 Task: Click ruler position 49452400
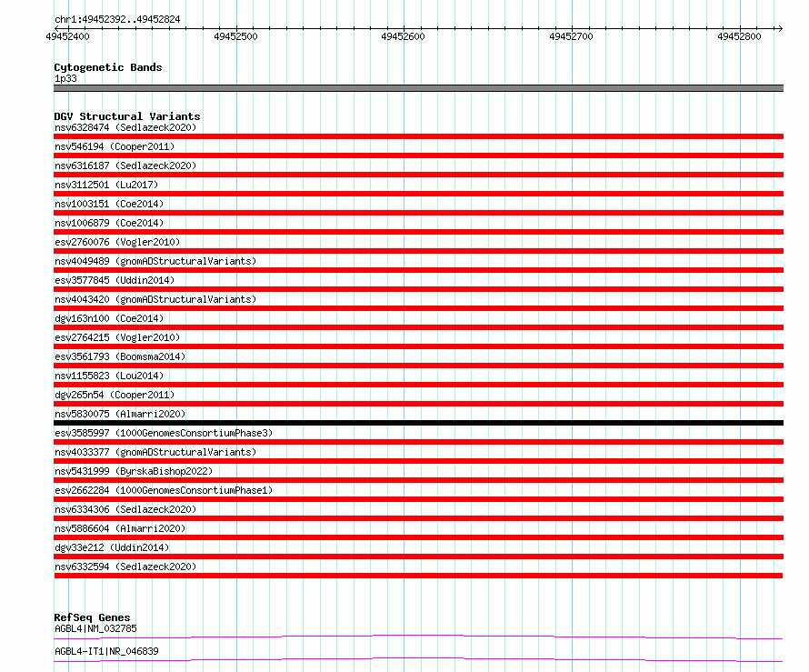click(67, 36)
